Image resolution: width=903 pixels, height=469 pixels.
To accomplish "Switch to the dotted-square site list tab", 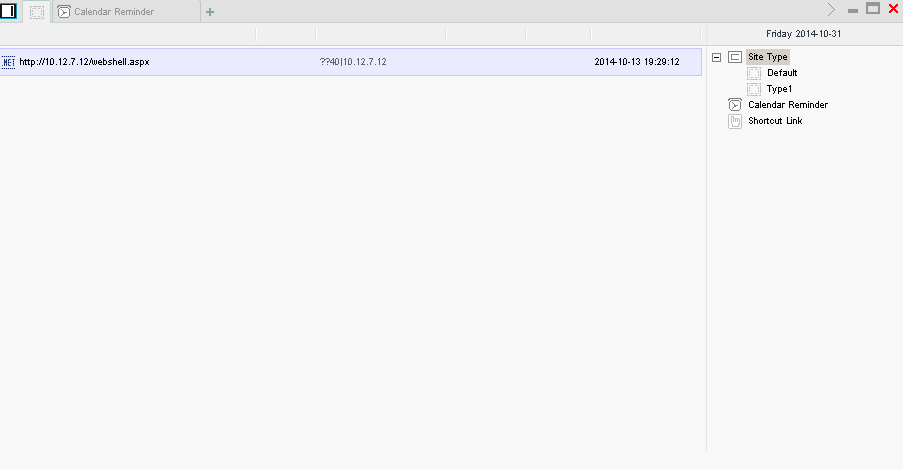I will tap(37, 12).
